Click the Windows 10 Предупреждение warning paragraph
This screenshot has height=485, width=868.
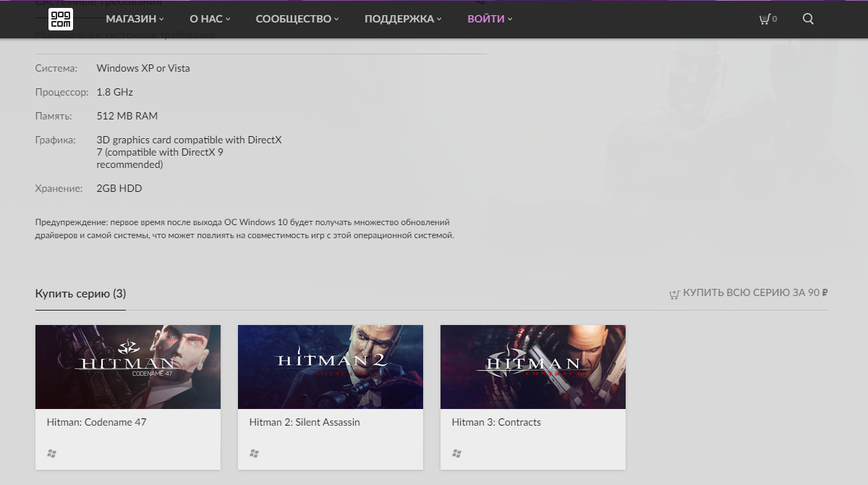pos(244,229)
